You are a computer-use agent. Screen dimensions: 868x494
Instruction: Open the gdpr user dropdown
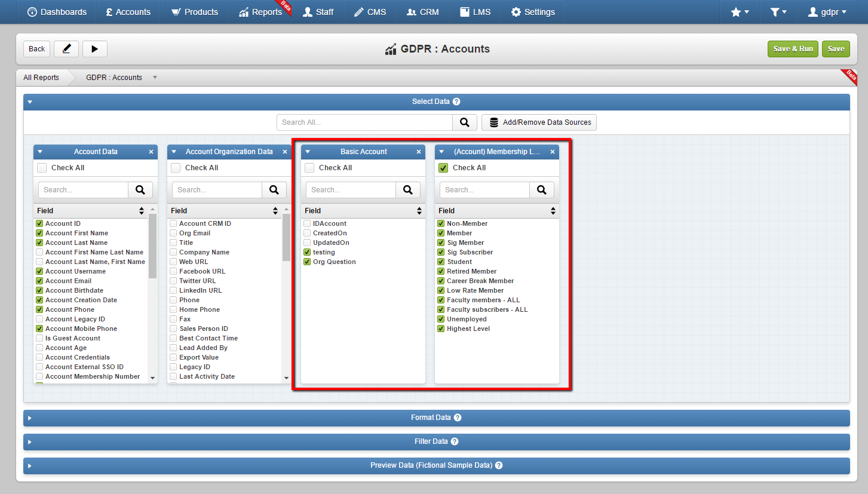(827, 12)
